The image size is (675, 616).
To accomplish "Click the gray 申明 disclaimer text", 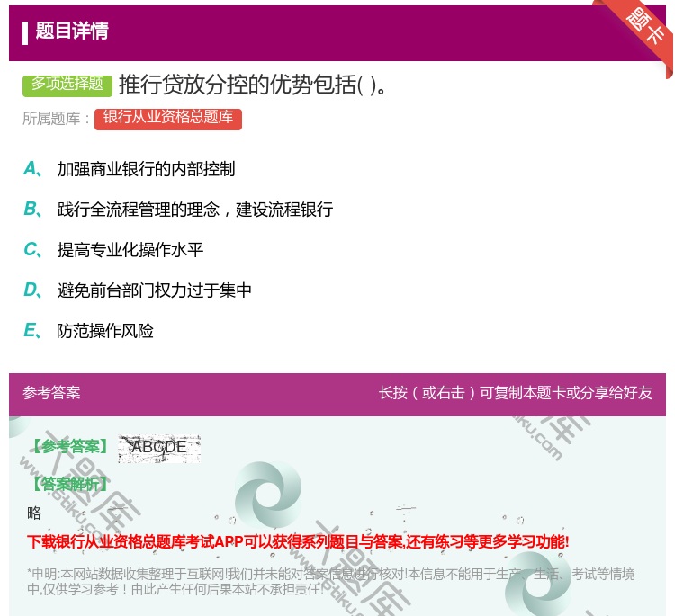I will [330, 582].
